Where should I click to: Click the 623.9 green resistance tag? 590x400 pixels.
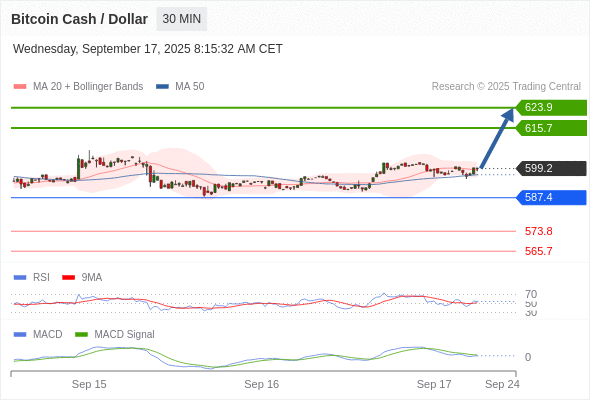click(551, 108)
